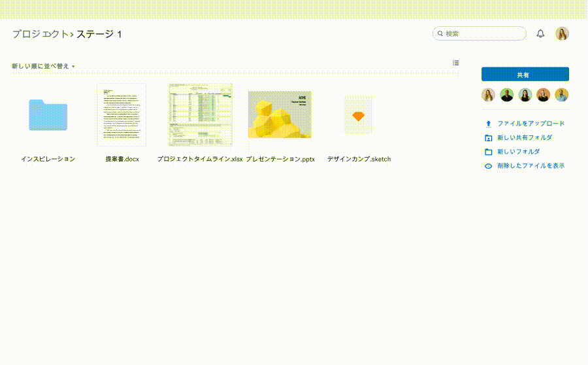This screenshot has width=588, height=365.
Task: Click the last shared member avatar
Action: click(x=562, y=96)
